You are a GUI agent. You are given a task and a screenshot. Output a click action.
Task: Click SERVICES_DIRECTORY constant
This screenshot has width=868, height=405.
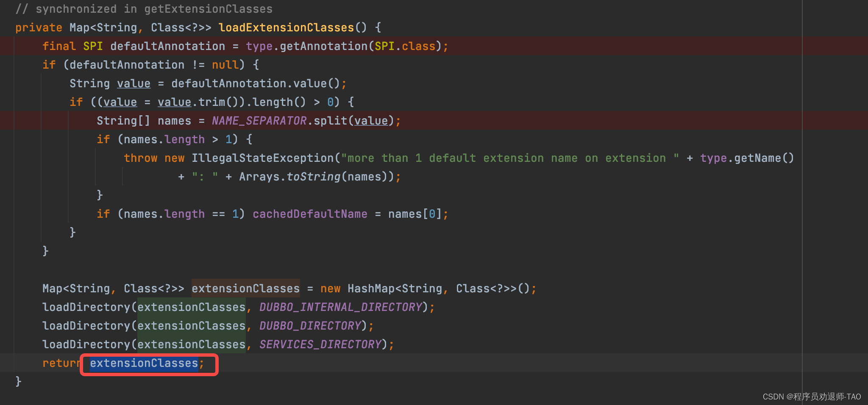(320, 344)
